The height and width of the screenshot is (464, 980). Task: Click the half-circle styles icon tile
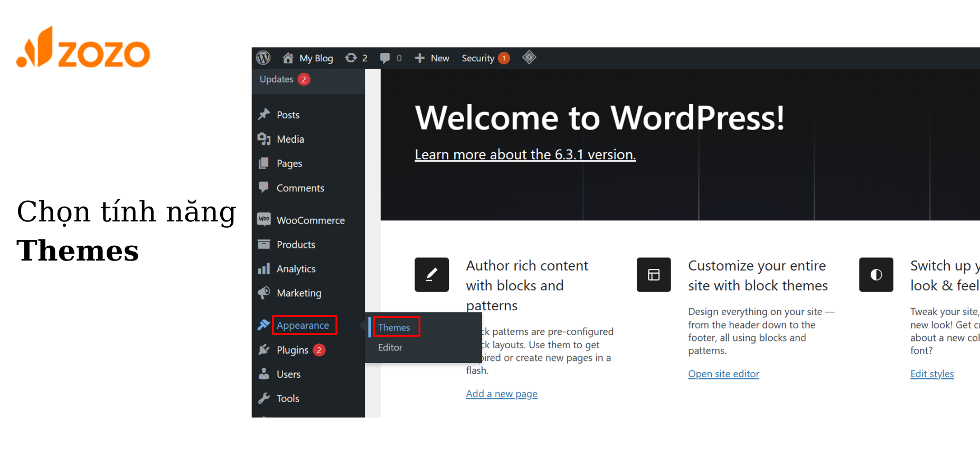pos(876,275)
